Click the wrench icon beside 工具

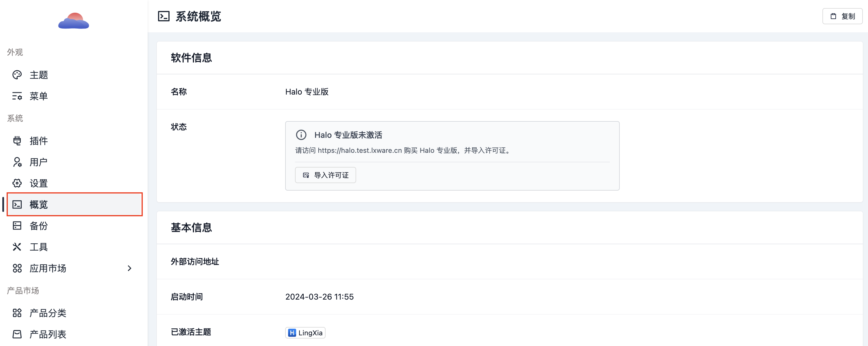[17, 247]
